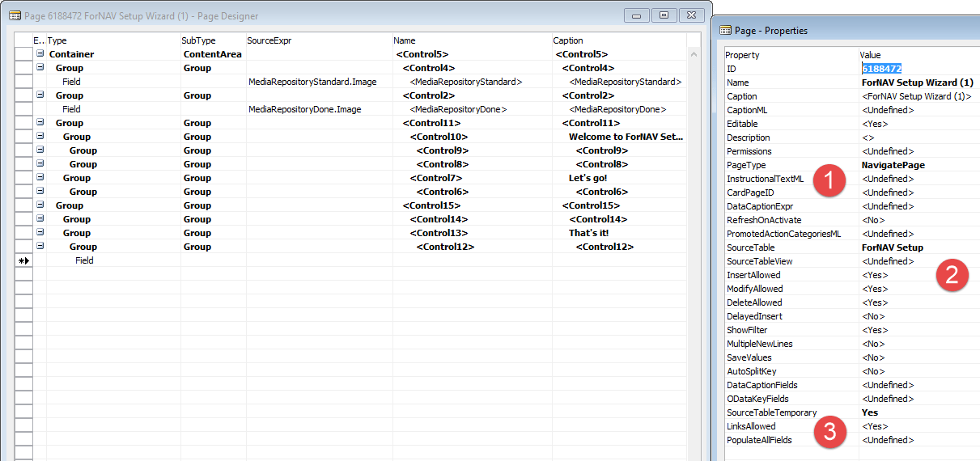Click the Page Designer window title icon
This screenshot has height=461, width=980.
[x=15, y=15]
